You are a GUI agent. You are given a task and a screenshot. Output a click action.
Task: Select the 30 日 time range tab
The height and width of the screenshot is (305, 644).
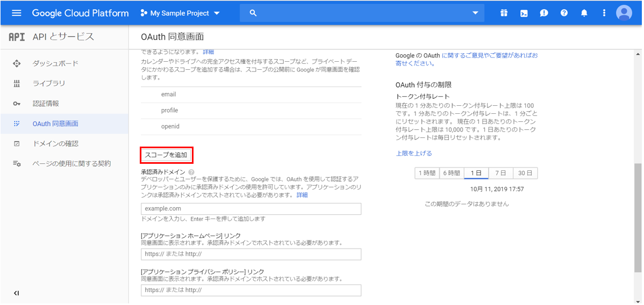tap(525, 173)
